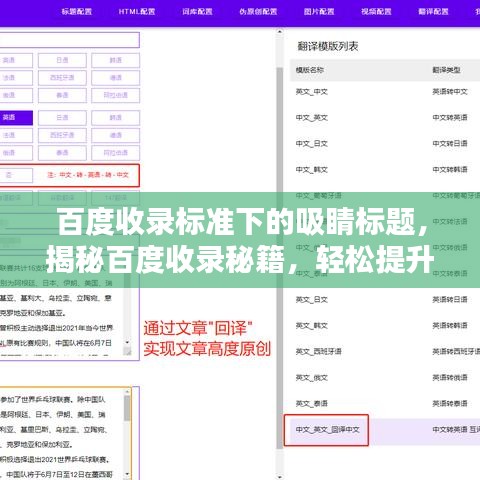Open the HTML配置 tab
The image size is (480, 480).
click(x=137, y=12)
